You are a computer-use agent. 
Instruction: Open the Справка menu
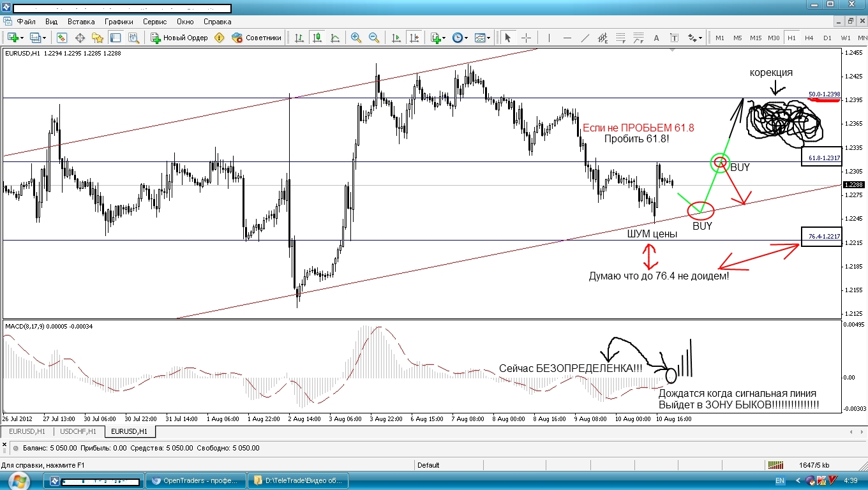coord(217,22)
